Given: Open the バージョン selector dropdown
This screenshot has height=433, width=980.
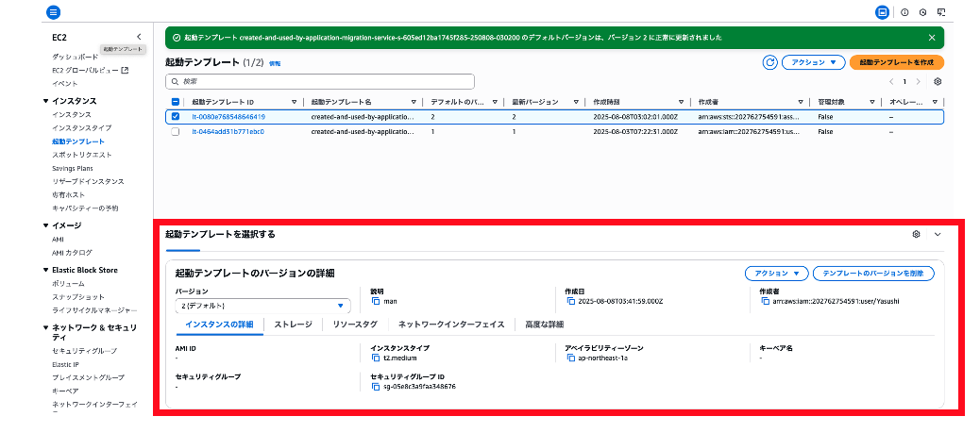Looking at the screenshot, I should point(263,306).
